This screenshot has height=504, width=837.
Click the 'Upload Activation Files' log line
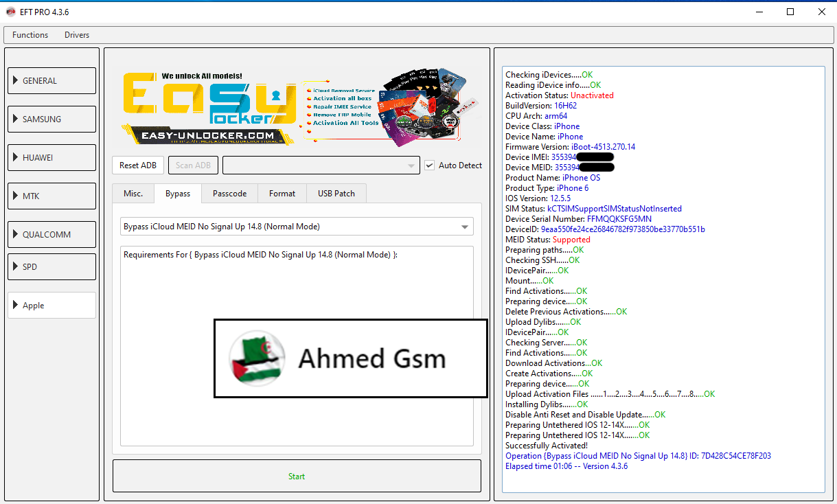(610, 394)
